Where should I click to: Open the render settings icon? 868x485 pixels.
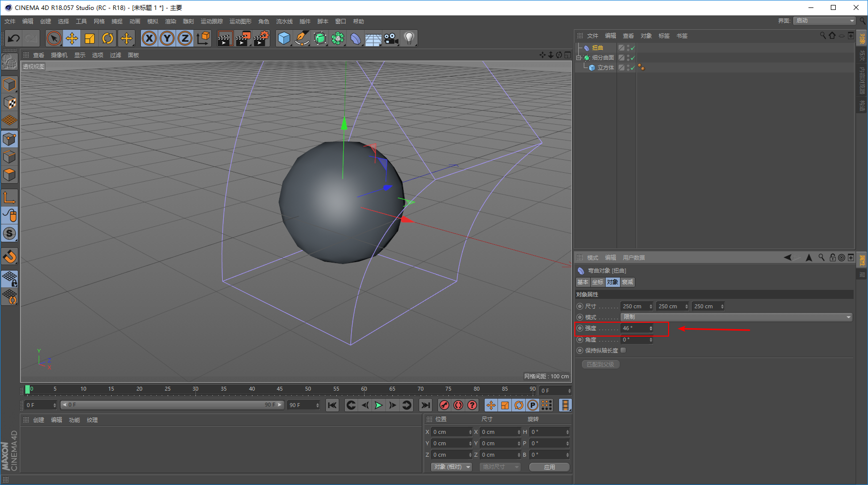[261, 38]
